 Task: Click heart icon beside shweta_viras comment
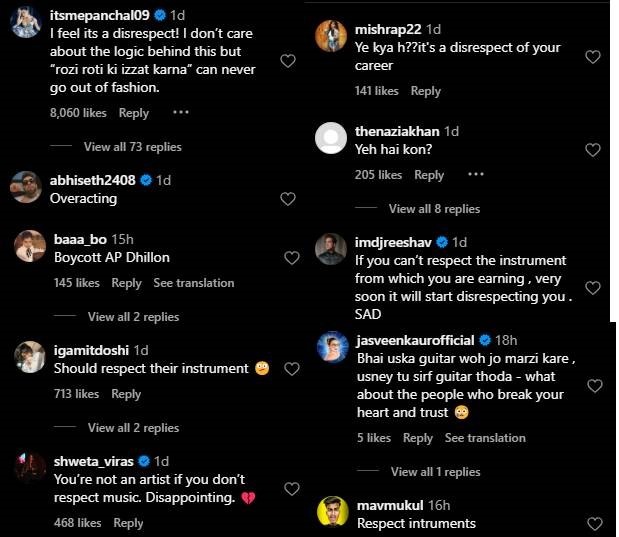(x=292, y=489)
